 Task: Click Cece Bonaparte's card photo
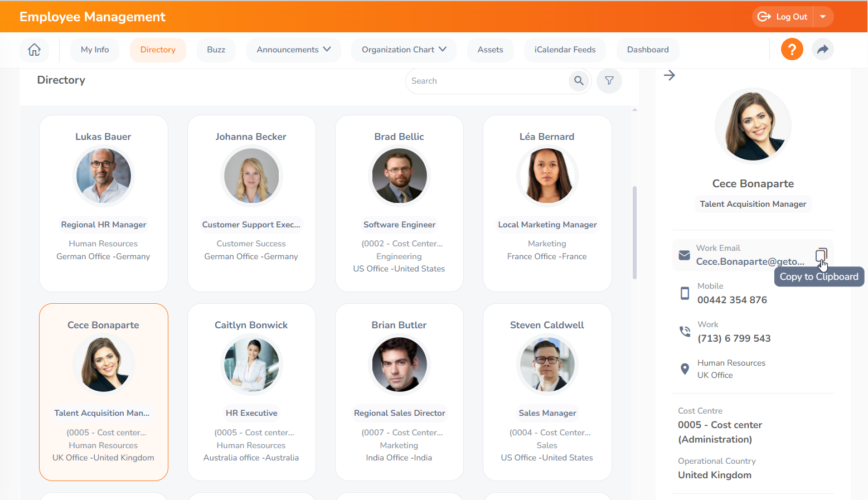point(104,365)
